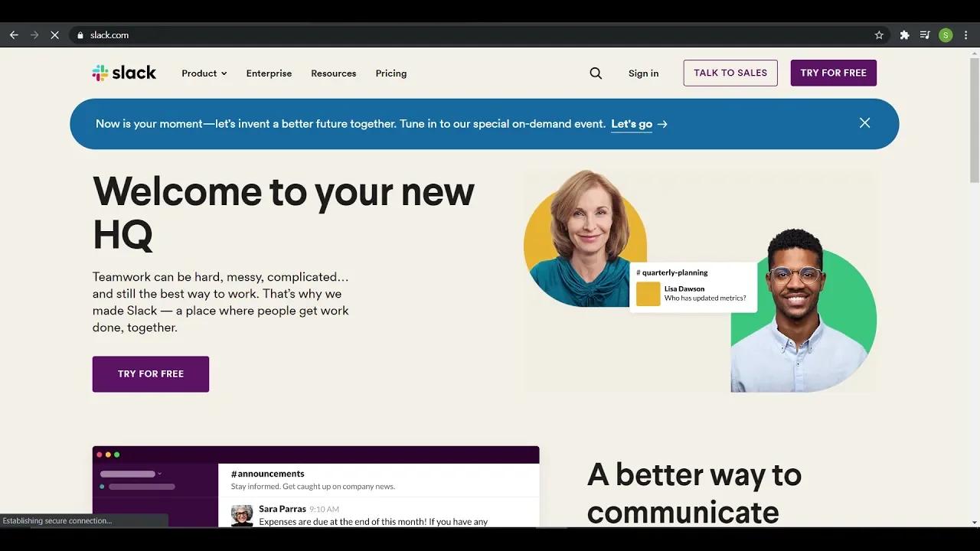Dismiss the blue announcement banner
Viewport: 980px width, 551px height.
pos(864,123)
